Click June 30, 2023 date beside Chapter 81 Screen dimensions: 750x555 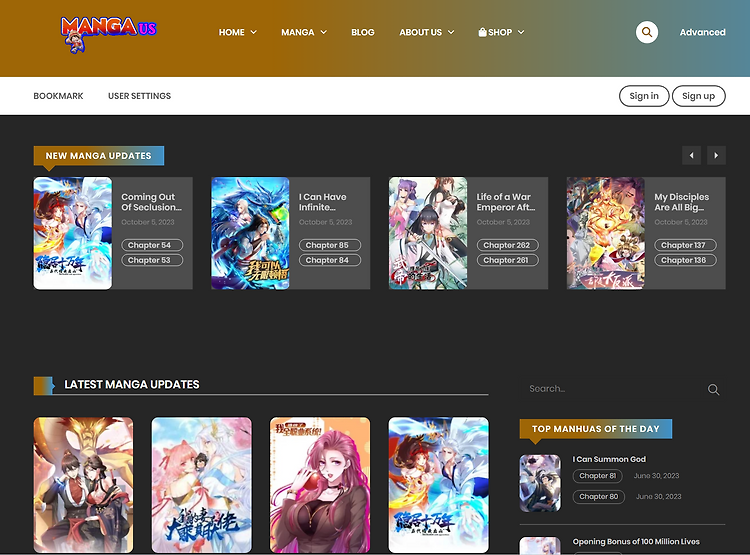(x=656, y=476)
